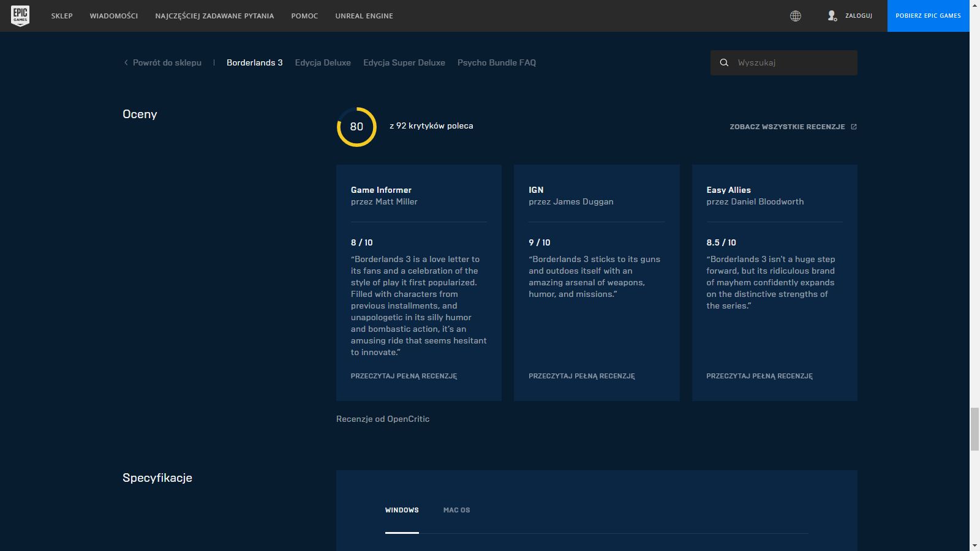Image resolution: width=980 pixels, height=551 pixels.
Task: Select the Borderlands 3 tab
Action: (x=255, y=62)
